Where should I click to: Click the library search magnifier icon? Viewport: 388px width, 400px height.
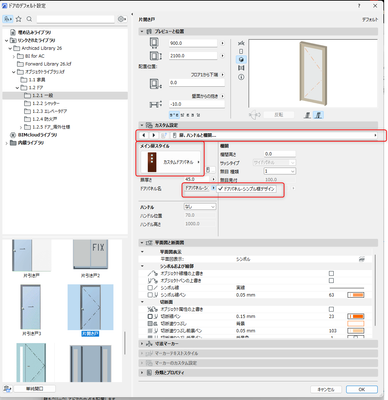click(x=29, y=19)
